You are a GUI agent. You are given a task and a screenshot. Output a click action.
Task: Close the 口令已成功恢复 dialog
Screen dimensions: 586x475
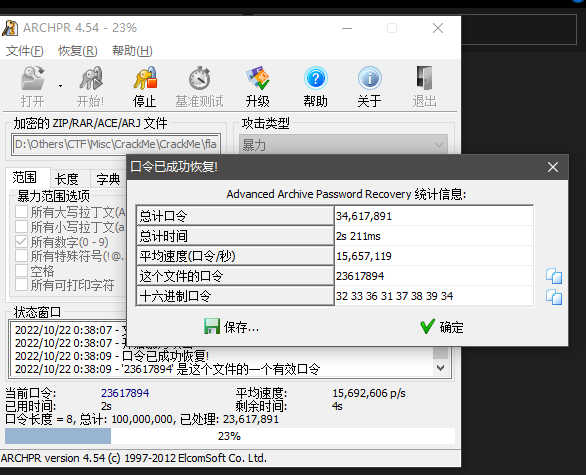[x=553, y=167]
